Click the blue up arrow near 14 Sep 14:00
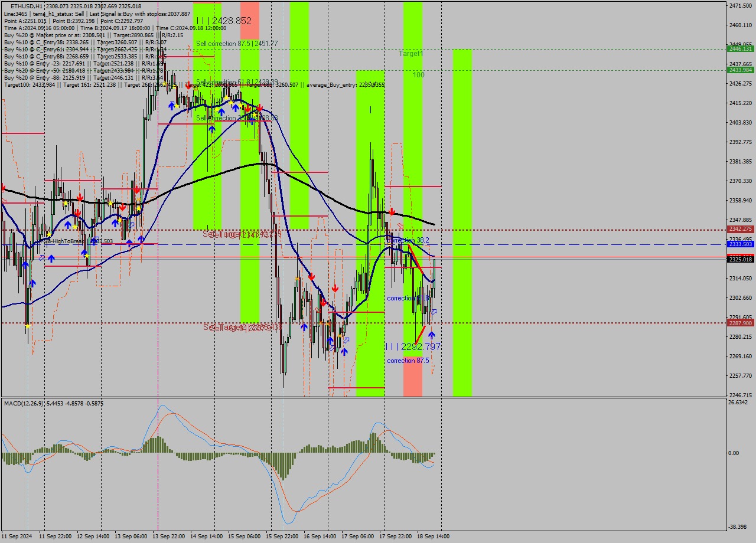The height and width of the screenshot is (543, 756). coord(221,112)
